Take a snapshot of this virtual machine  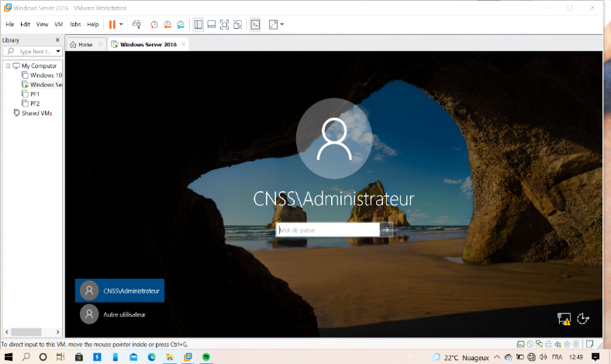pos(155,25)
